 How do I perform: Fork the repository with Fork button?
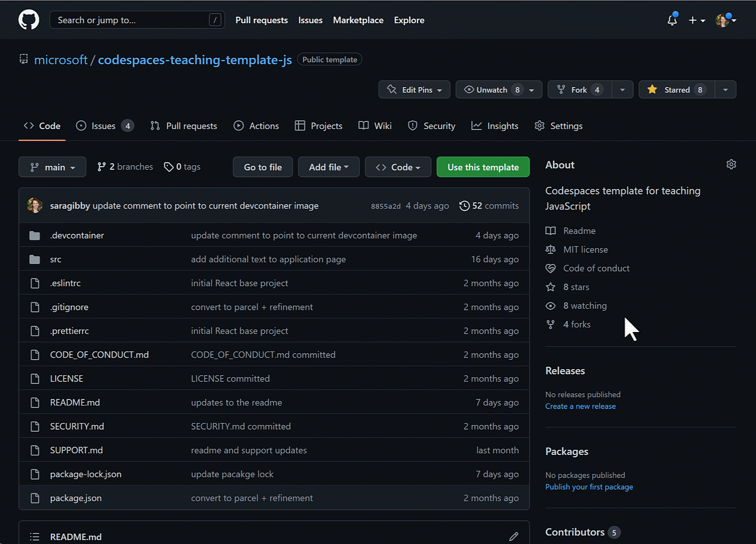click(x=580, y=90)
